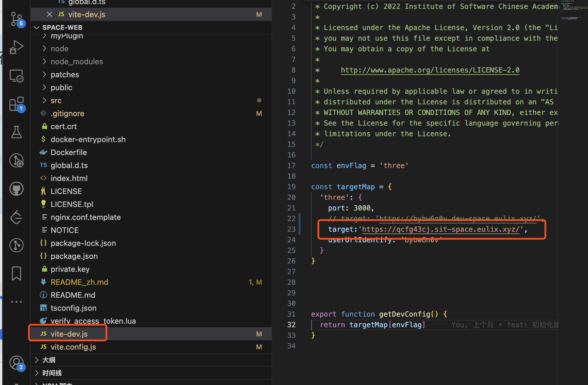Screen dimensions: 588x385
Task: Open the Source Control view icon
Action: pos(16,19)
